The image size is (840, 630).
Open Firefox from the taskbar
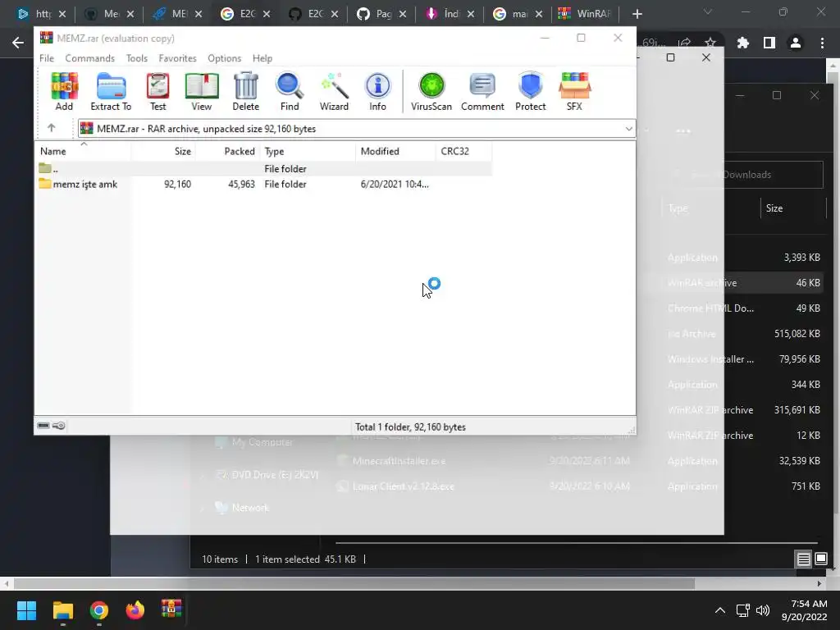pyautogui.click(x=135, y=610)
